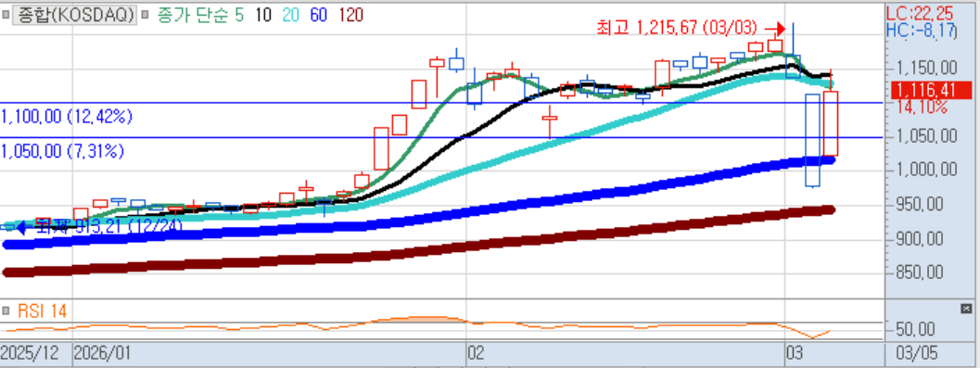The image size is (980, 368).
Task: Click the 1,050.00 price axis label
Action: coord(927,136)
